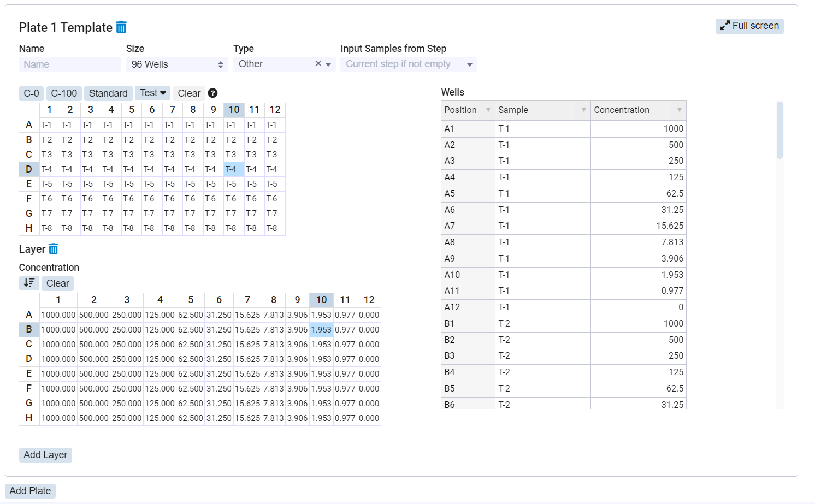Image resolution: width=815 pixels, height=504 pixels.
Task: Click the plate Name input field
Action: point(70,64)
